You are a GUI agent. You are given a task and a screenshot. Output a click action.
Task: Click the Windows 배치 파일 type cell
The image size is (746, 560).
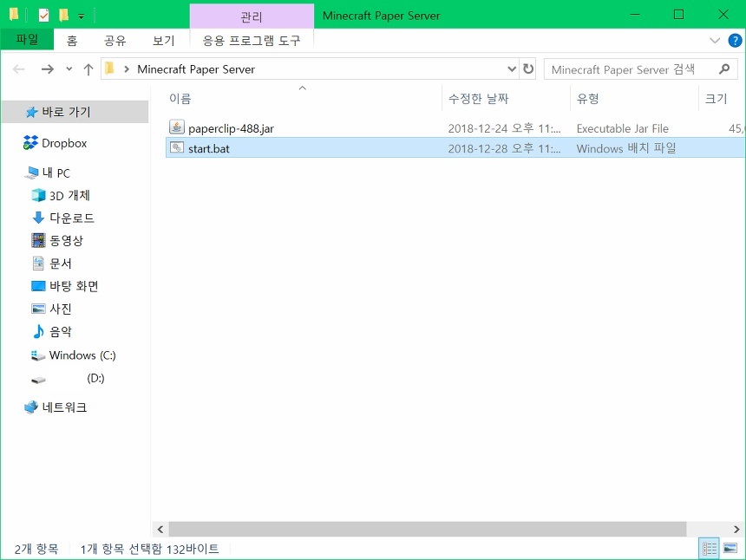pos(626,148)
